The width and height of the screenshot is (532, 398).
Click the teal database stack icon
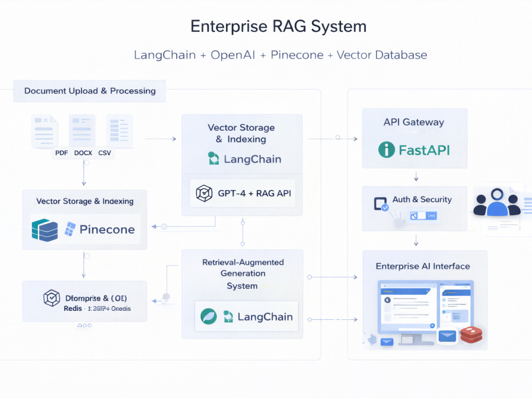45,230
